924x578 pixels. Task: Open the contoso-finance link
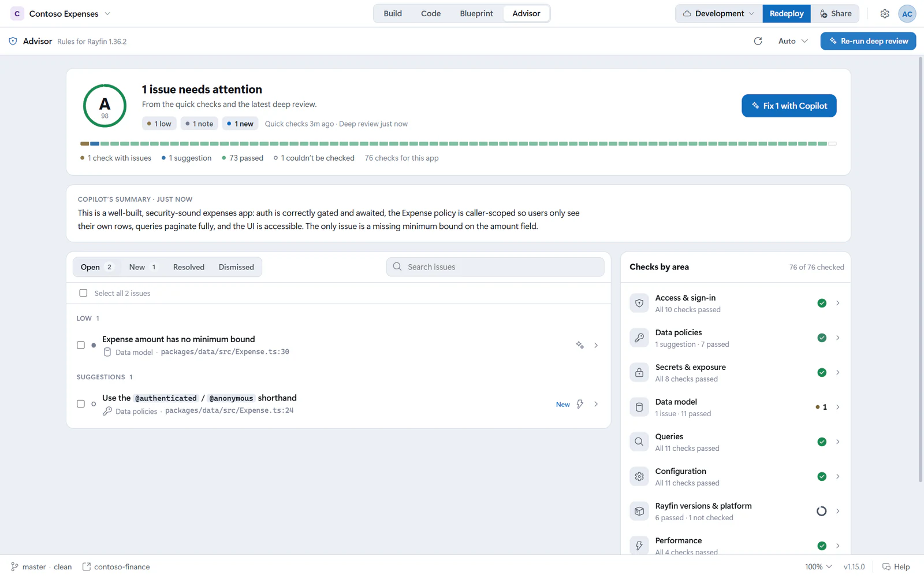[x=116, y=567]
